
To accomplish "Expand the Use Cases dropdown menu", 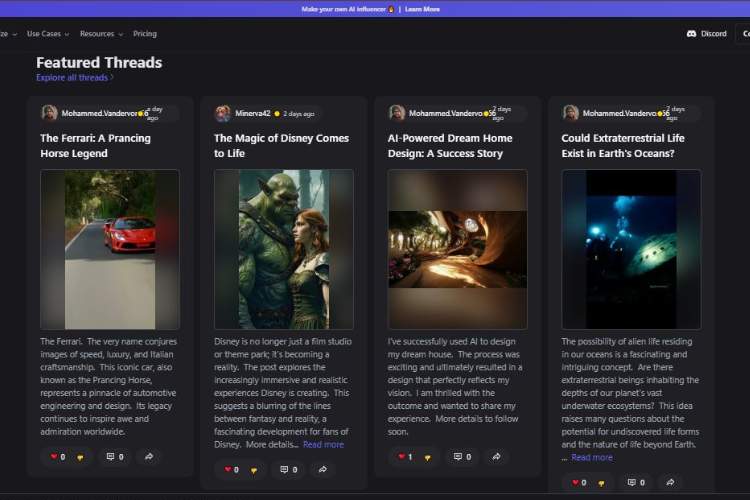I will point(48,34).
